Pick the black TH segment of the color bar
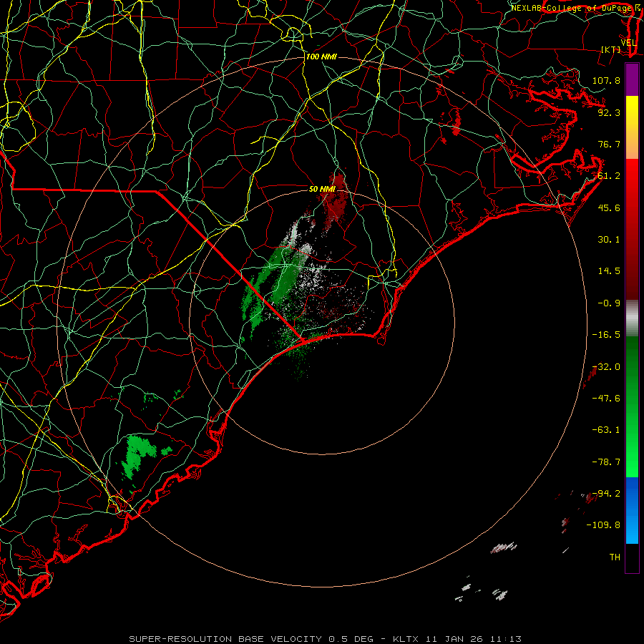 click(632, 557)
